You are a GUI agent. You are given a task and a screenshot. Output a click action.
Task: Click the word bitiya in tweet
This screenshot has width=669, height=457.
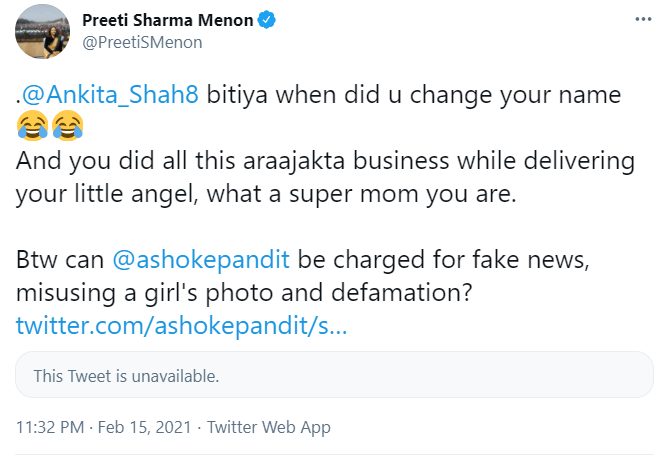237,94
